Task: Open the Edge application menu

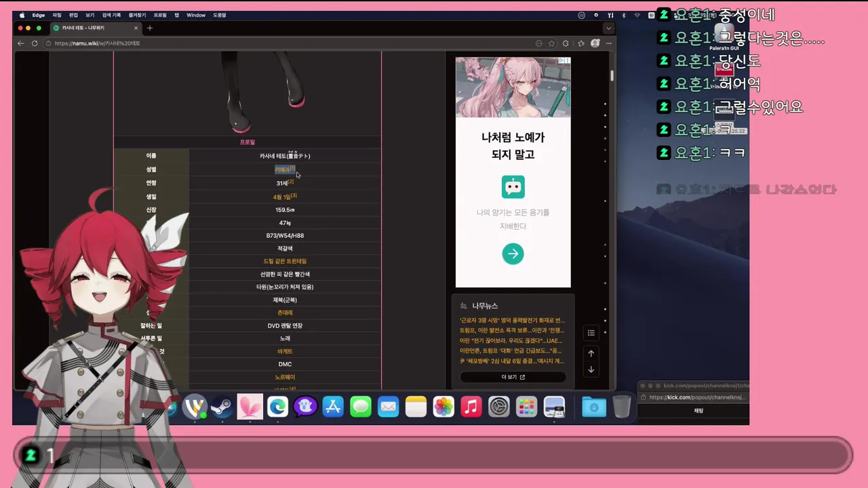Action: (39, 15)
